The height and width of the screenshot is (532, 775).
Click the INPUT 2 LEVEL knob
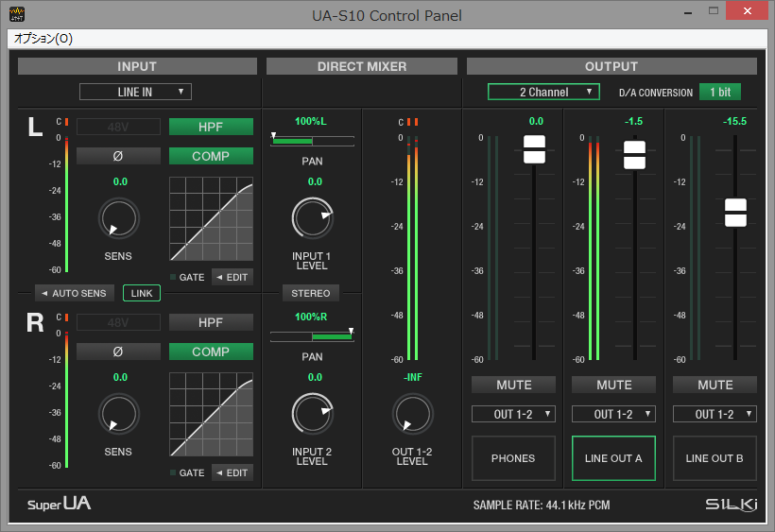click(314, 414)
